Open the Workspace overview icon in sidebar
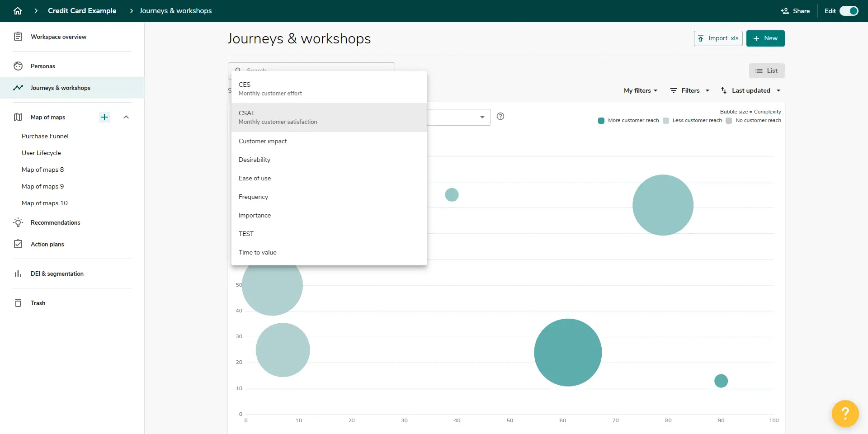Screen dimensions: 868x434 [x=18, y=37]
